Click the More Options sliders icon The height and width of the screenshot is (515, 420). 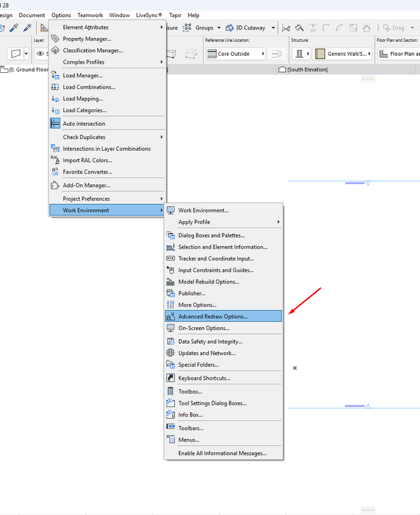(171, 305)
